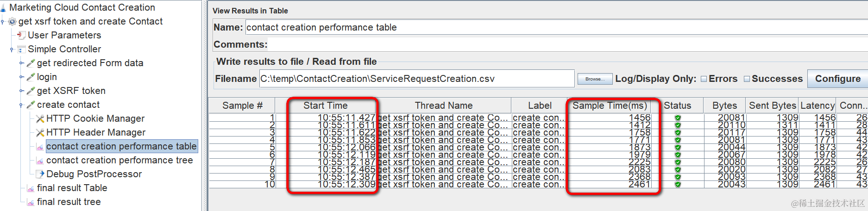Collapse the create contact node
868x211 pixels.
click(21, 105)
